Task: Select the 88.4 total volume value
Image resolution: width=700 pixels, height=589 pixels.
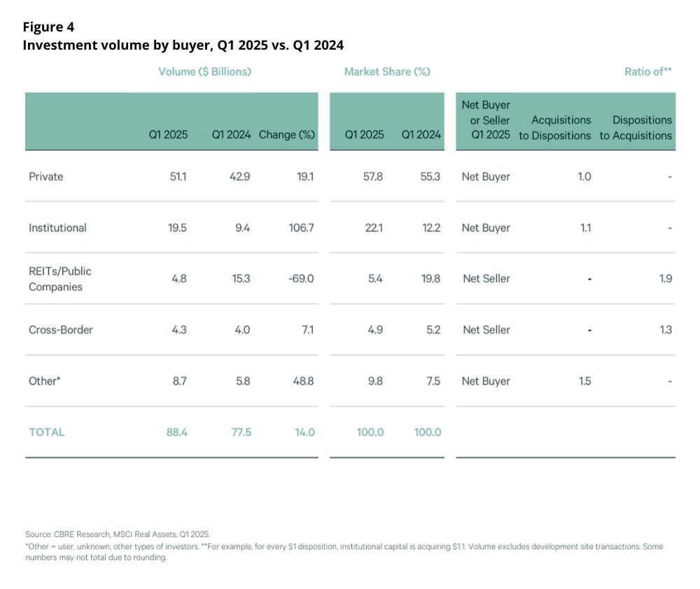Action: 176,432
